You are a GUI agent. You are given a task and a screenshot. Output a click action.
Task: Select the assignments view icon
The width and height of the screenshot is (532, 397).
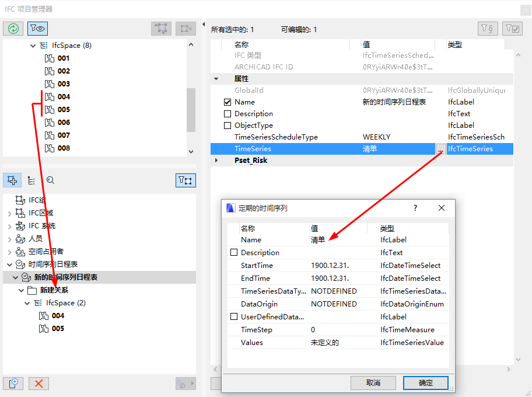click(12, 180)
